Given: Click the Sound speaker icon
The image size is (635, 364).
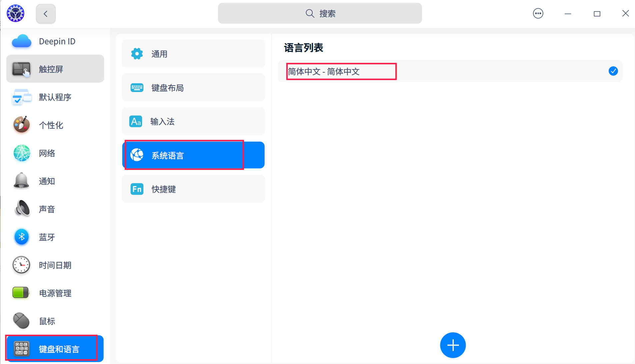Looking at the screenshot, I should coord(22,209).
